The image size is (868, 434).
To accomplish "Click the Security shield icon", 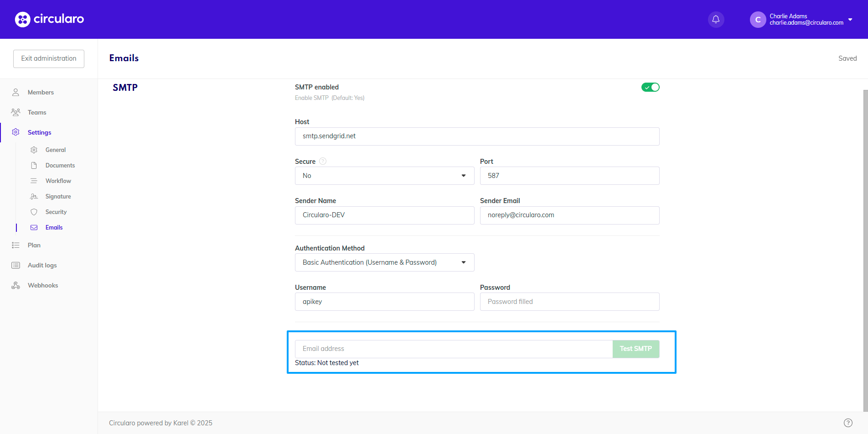I will (34, 212).
